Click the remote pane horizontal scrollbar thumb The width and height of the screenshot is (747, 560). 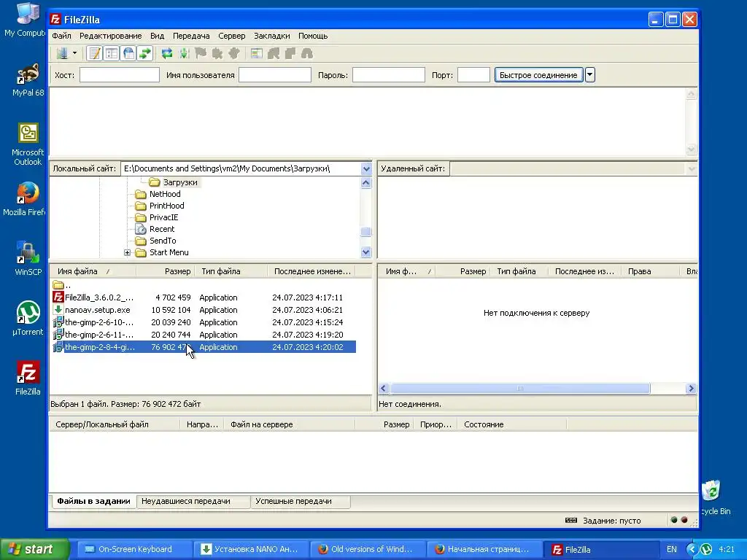click(x=519, y=389)
